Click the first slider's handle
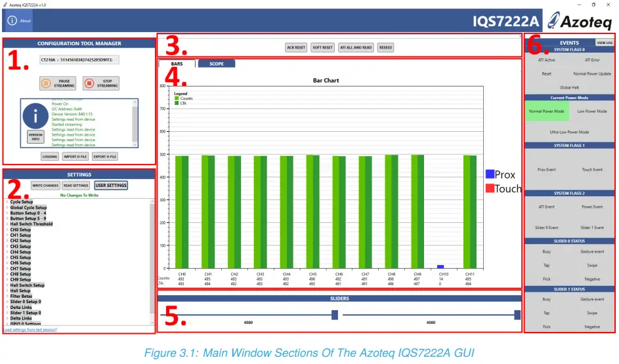 tap(335, 315)
